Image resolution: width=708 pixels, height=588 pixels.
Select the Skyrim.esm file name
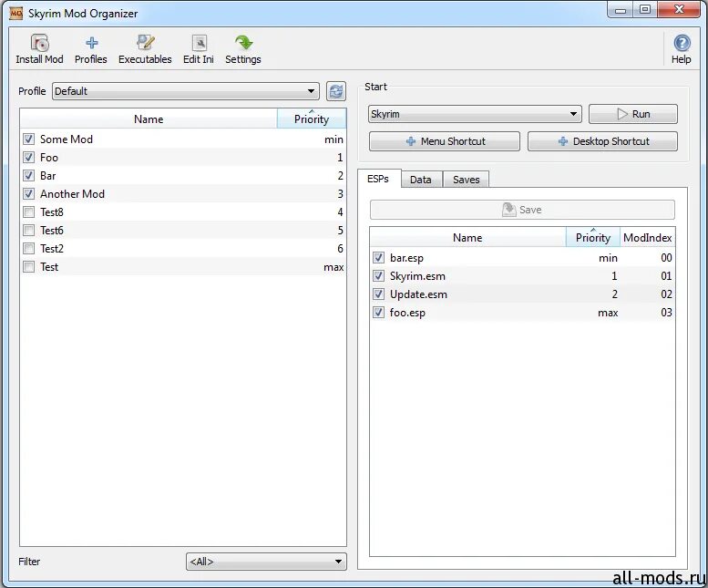[417, 276]
